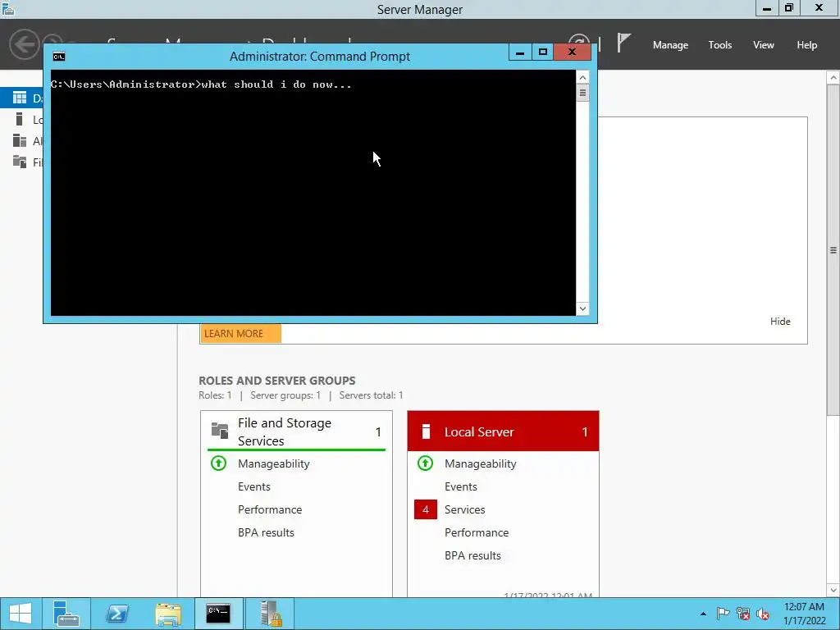This screenshot has width=840, height=630.
Task: Click the Local Server tile server icon
Action: [x=426, y=431]
